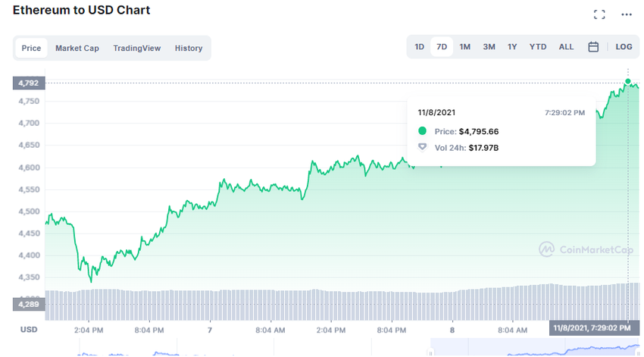Image resolution: width=644 pixels, height=357 pixels.
Task: Open the three-dot more options menu
Action: (x=626, y=14)
